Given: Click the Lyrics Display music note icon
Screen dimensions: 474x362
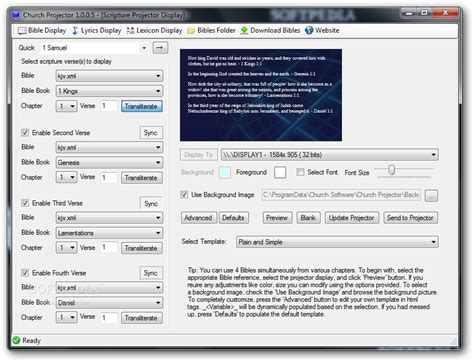Looking at the screenshot, I should click(x=75, y=31).
